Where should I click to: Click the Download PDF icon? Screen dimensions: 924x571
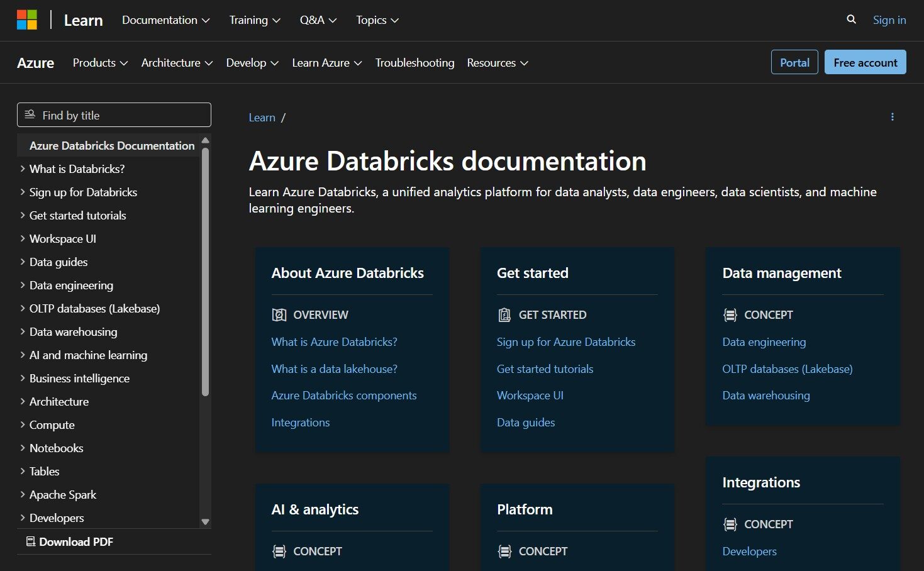point(30,541)
